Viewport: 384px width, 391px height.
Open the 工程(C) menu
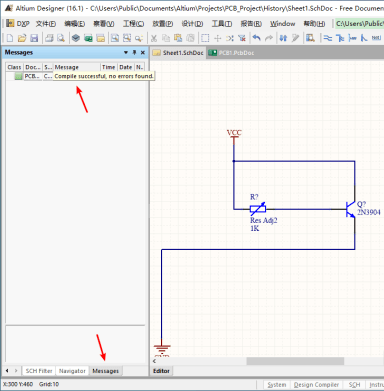click(133, 23)
